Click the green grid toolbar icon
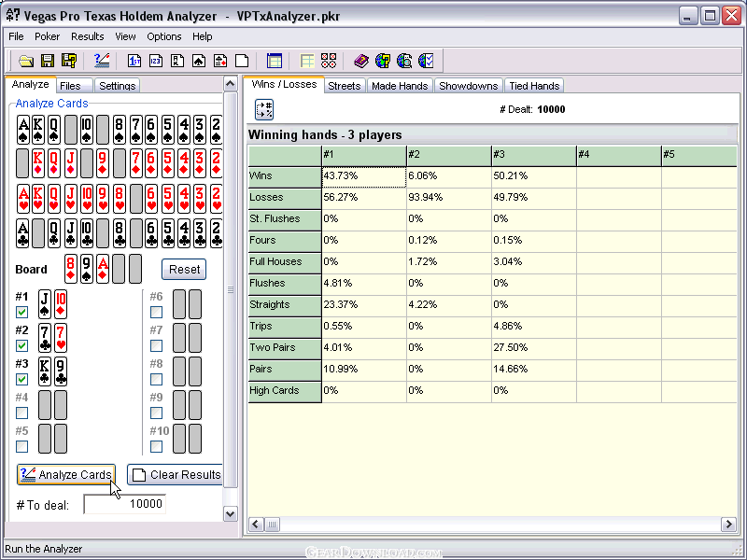 [307, 61]
